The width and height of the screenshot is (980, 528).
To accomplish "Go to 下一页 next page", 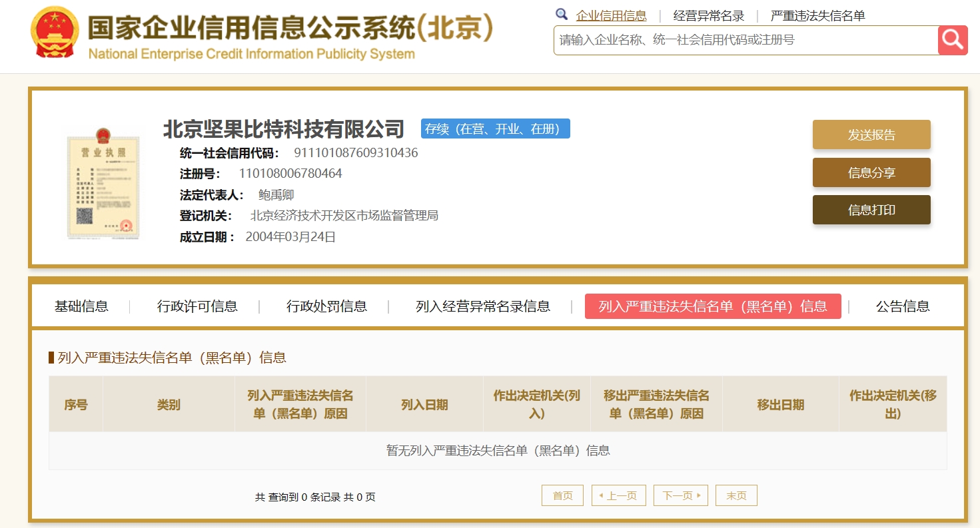I will point(681,495).
